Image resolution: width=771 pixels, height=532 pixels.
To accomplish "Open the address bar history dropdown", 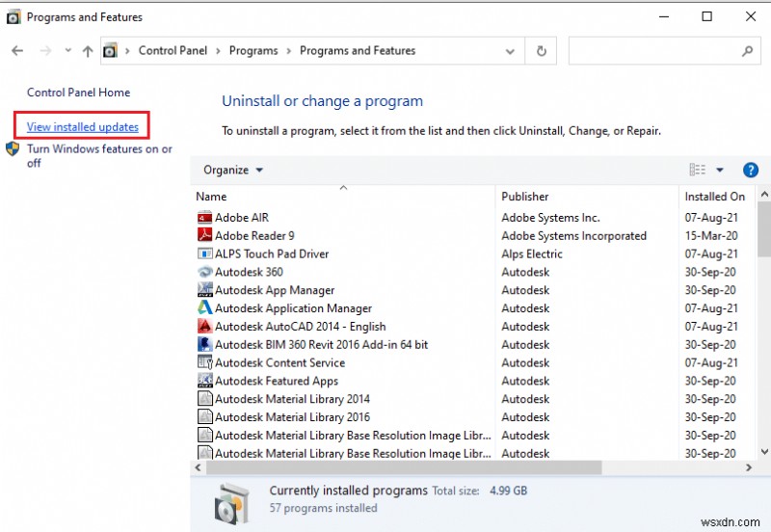I will (x=511, y=51).
